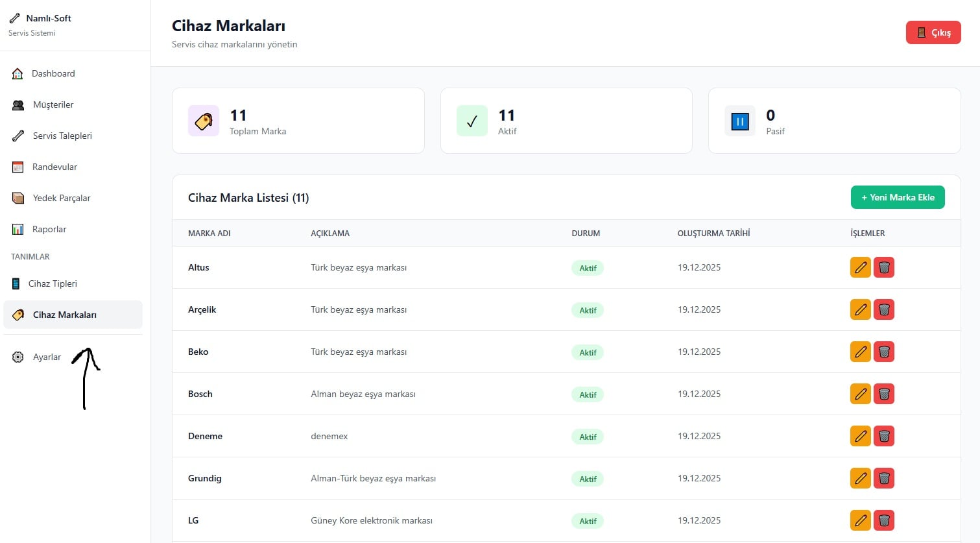Edit the Bosch brand row
The width and height of the screenshot is (980, 543).
[x=860, y=394]
